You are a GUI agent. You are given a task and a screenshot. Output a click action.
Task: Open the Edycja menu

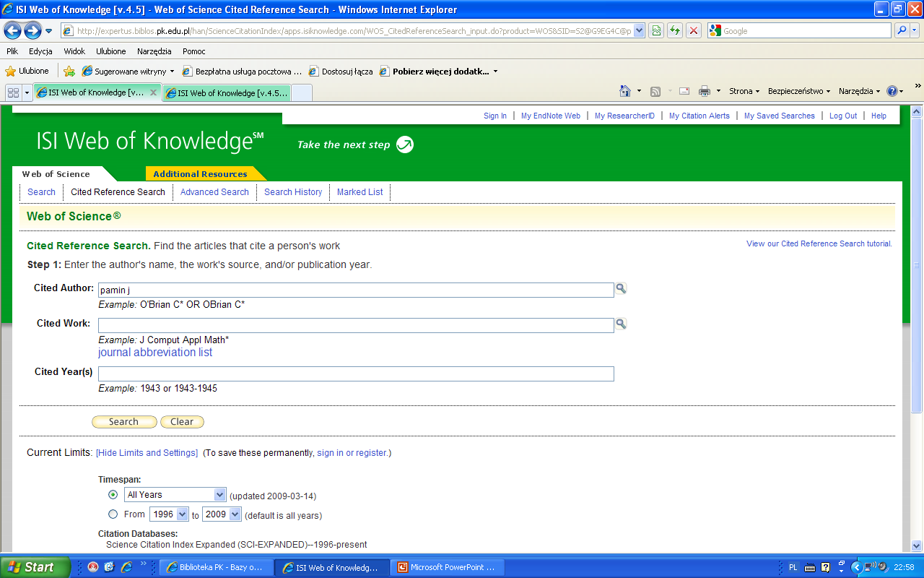click(x=40, y=51)
